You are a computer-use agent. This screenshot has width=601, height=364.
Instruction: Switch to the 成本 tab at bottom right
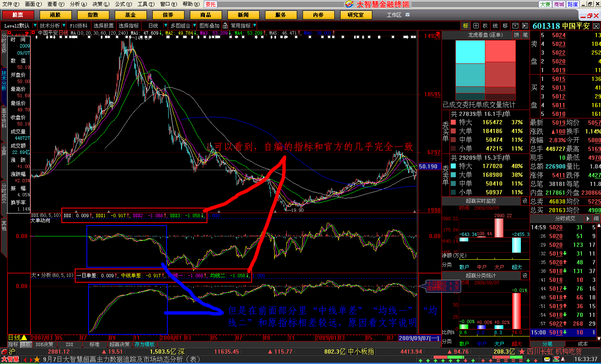[x=583, y=344]
